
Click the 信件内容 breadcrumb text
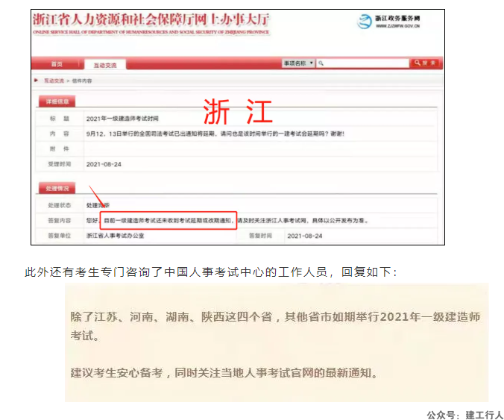tap(82, 81)
